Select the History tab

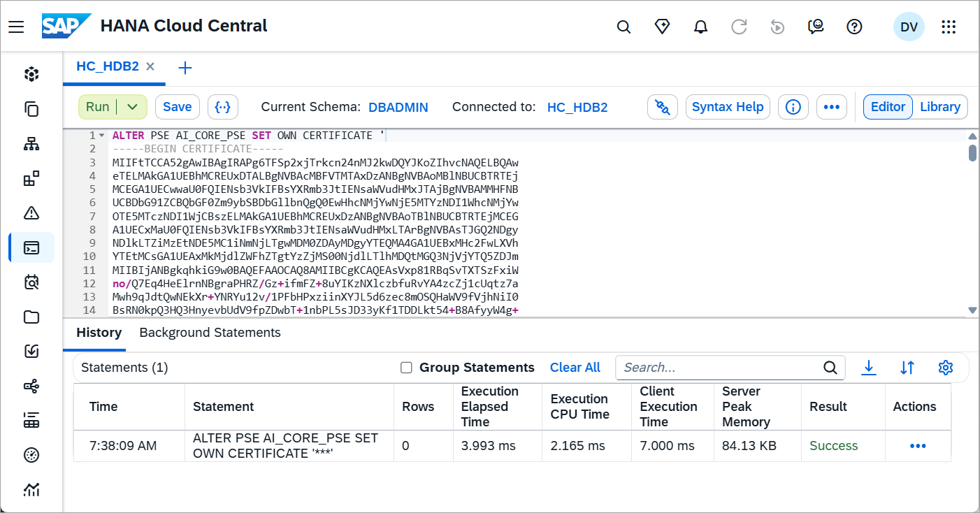[x=99, y=333]
